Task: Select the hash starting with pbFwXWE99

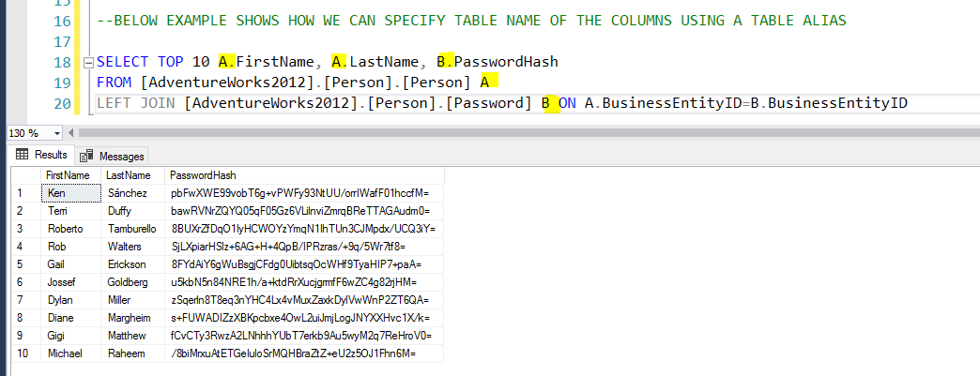Action: pos(304,193)
